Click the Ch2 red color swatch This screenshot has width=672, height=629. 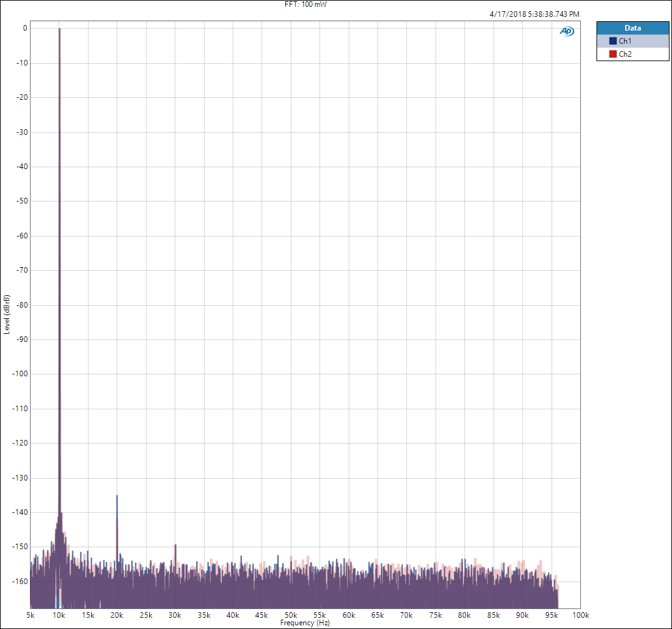point(613,54)
